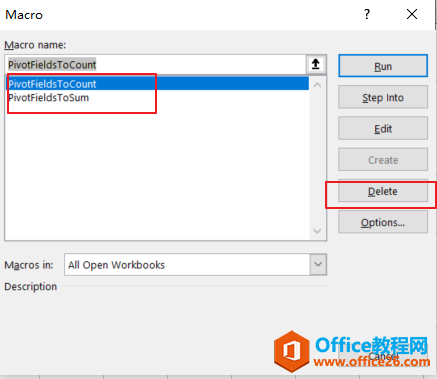
Task: Open the Macros in dropdown
Action: click(x=318, y=264)
